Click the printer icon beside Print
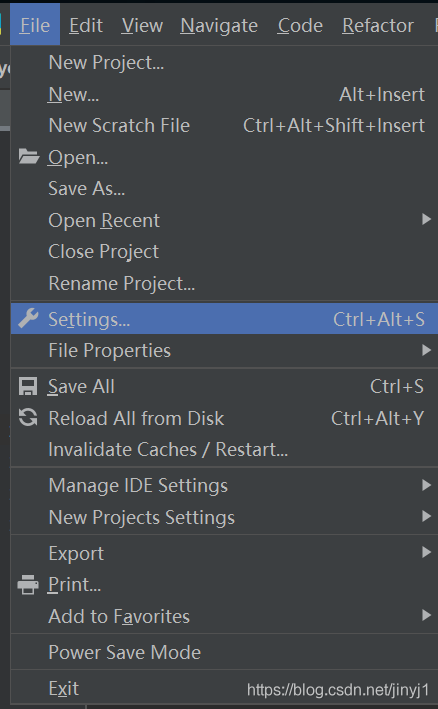The width and height of the screenshot is (438, 709). tap(28, 585)
